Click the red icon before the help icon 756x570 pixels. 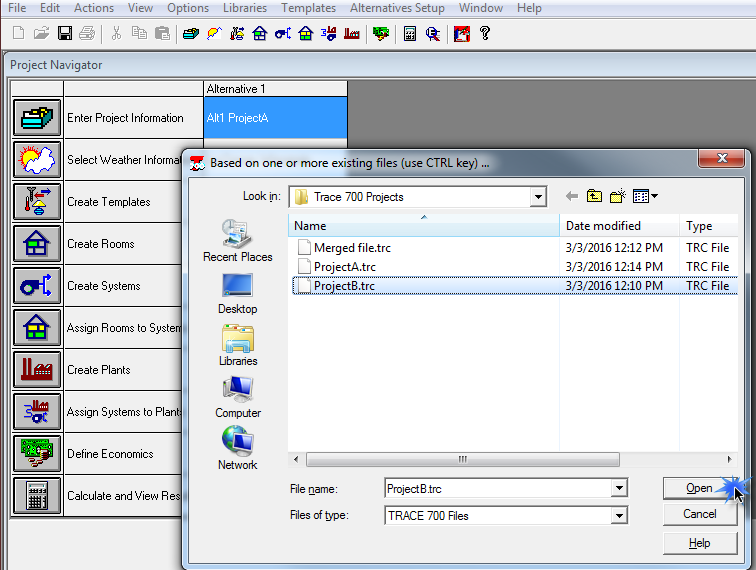[461, 34]
